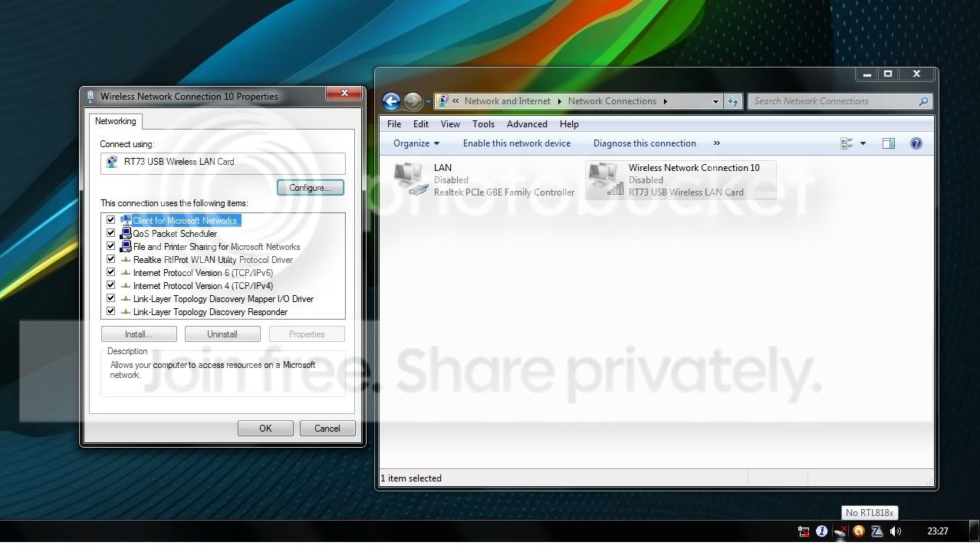Open the Help menu
The height and width of the screenshot is (552, 980).
[569, 124]
